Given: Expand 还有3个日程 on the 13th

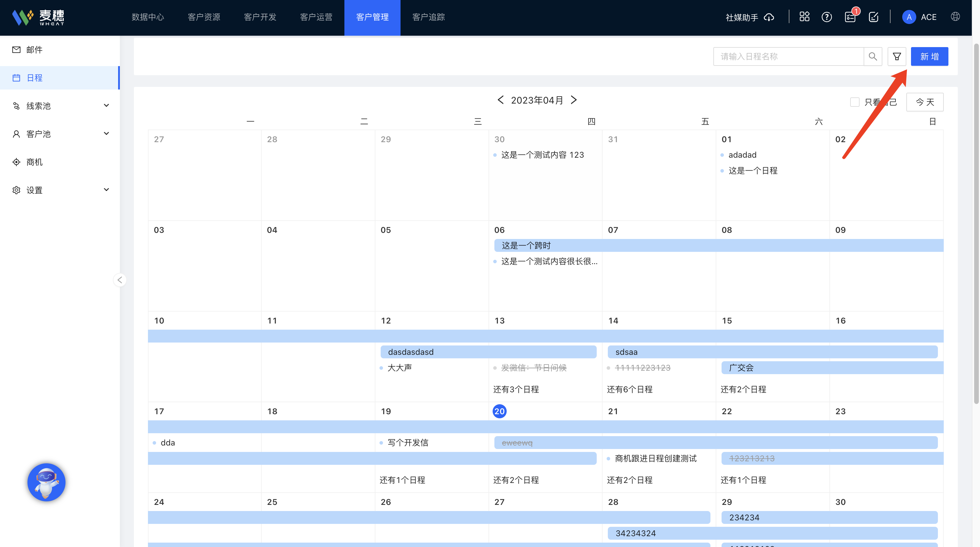Looking at the screenshot, I should pos(516,389).
